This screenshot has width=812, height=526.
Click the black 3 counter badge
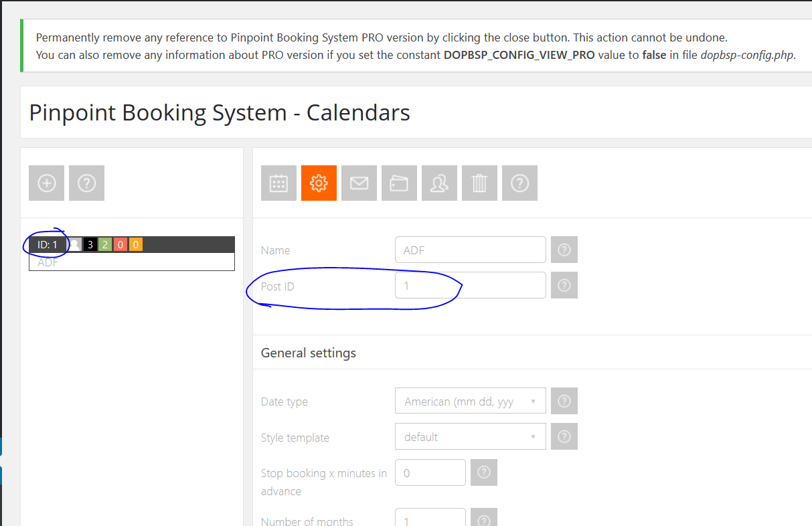click(90, 245)
